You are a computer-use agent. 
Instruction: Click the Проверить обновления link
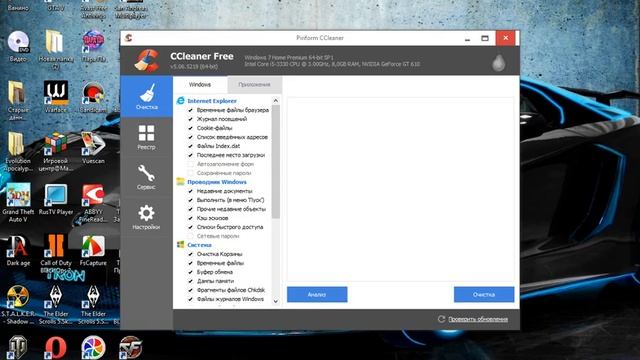pyautogui.click(x=478, y=319)
